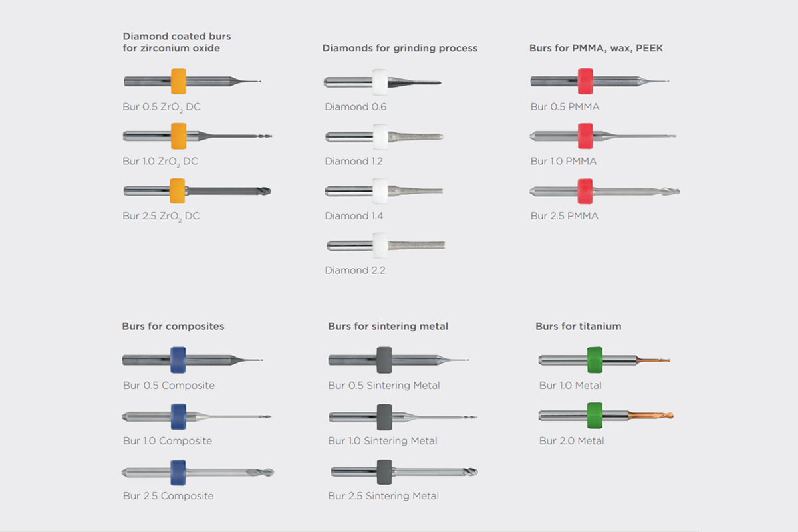Select the Bur 2.5 ZrO2 DC bur
798x532 pixels.
pos(198,191)
